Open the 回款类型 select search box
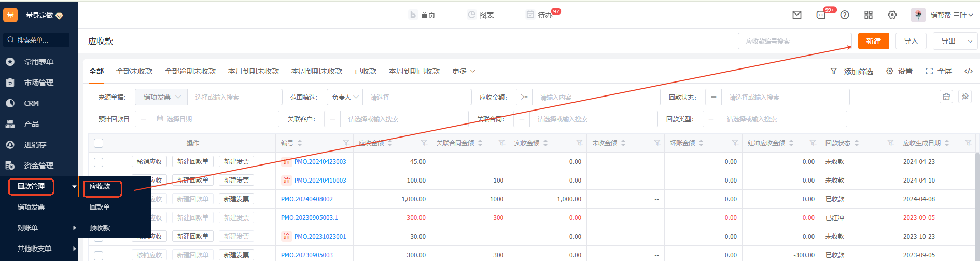This screenshot has width=980, height=261. [782, 119]
